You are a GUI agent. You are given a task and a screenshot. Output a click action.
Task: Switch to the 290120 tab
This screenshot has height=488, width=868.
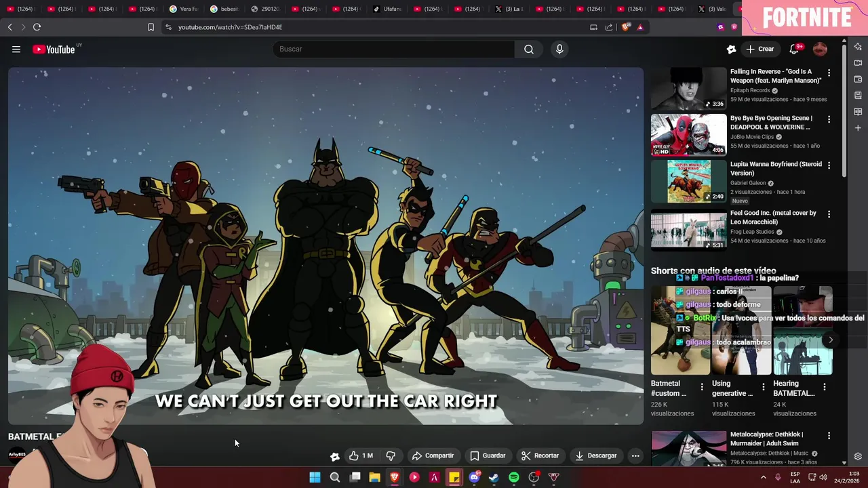click(x=264, y=9)
